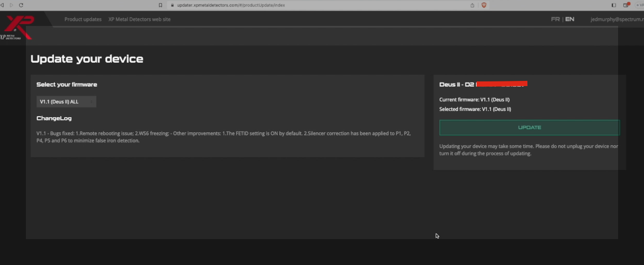Open the Product updates menu item

click(83, 19)
